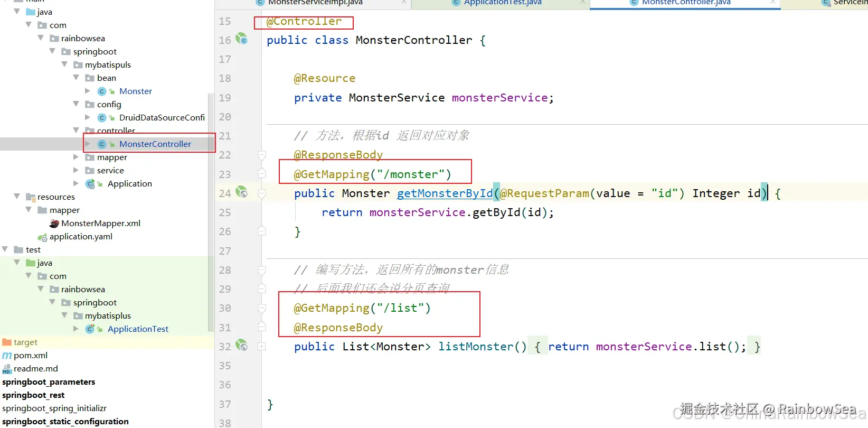
Task: Collapse the resources mapper folder
Action: coord(29,209)
